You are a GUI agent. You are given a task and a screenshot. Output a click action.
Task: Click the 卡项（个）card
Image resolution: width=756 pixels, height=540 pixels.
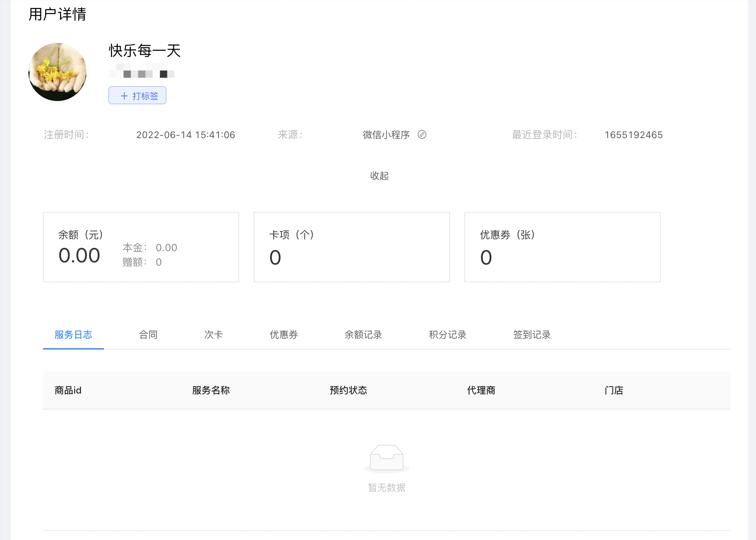point(351,247)
